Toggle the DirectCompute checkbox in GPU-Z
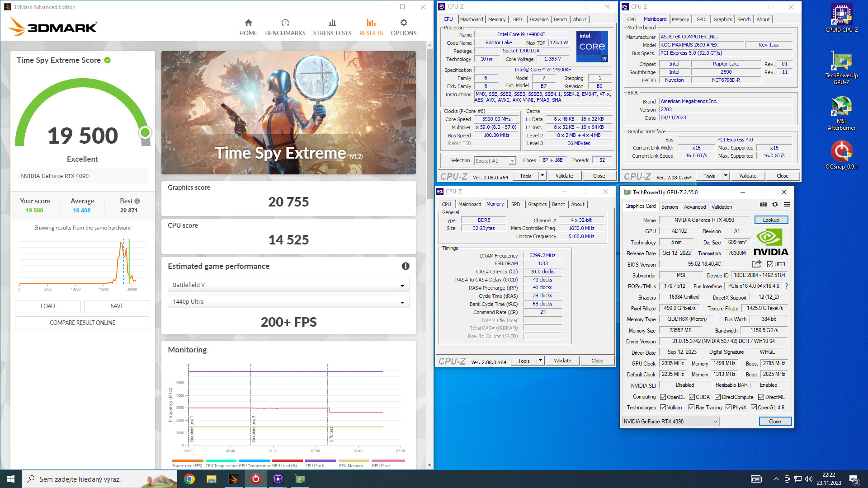This screenshot has height=488, width=868. (x=717, y=397)
